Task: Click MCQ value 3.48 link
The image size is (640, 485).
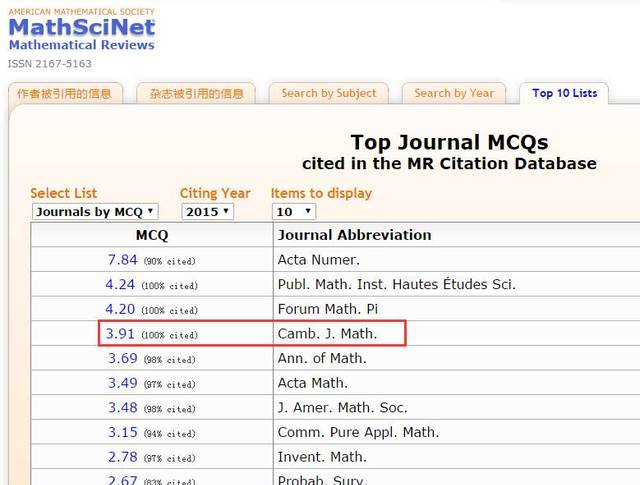Action: point(122,407)
